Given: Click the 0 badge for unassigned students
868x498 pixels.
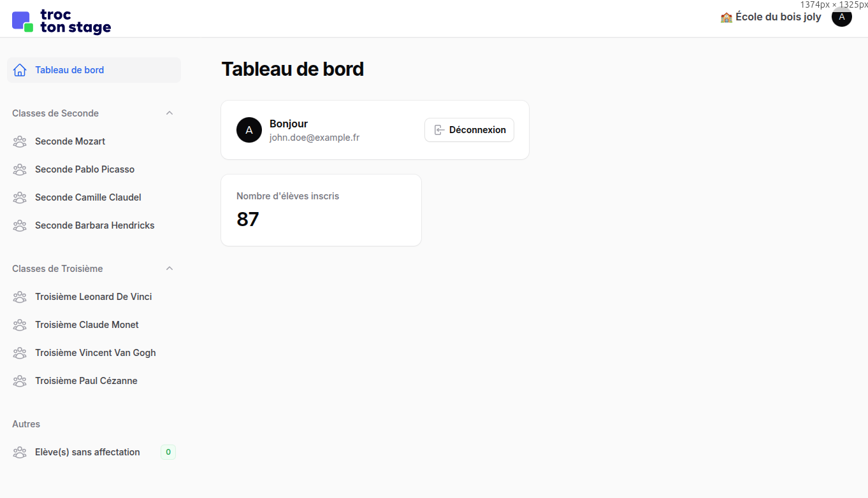Looking at the screenshot, I should click(x=168, y=452).
